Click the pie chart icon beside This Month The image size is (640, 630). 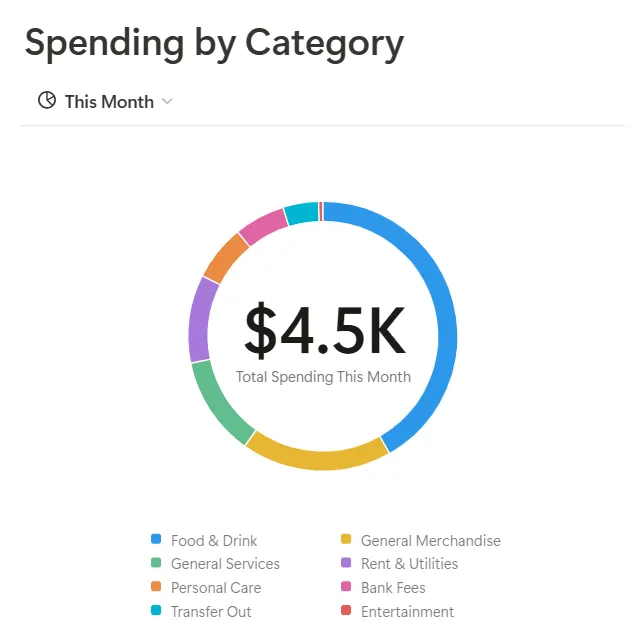click(x=46, y=101)
